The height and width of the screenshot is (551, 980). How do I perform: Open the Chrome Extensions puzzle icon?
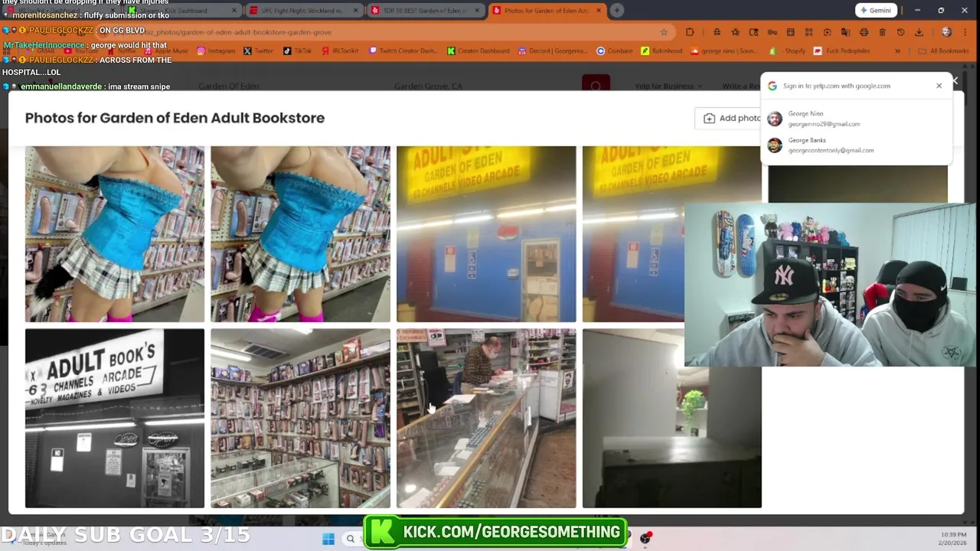690,32
